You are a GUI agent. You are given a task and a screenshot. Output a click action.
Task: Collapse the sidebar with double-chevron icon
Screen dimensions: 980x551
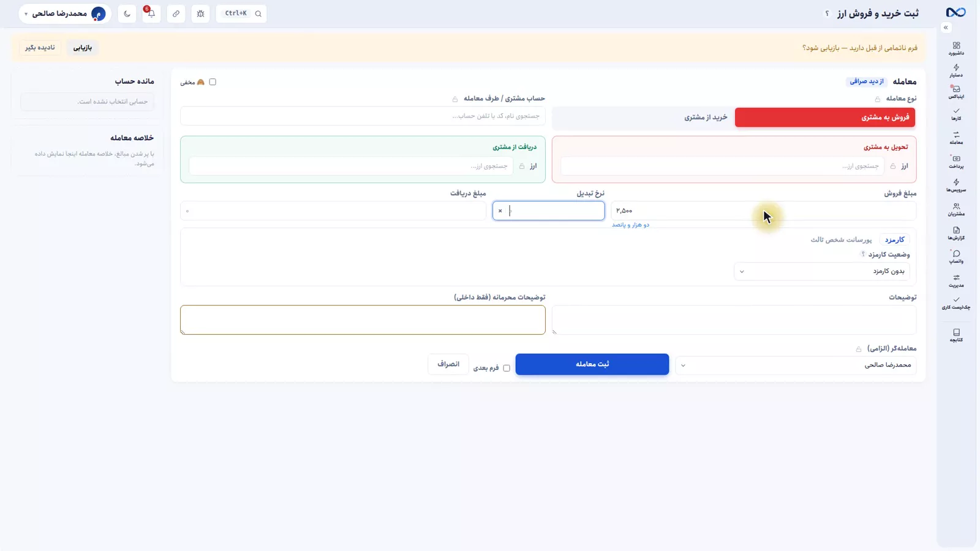(946, 28)
